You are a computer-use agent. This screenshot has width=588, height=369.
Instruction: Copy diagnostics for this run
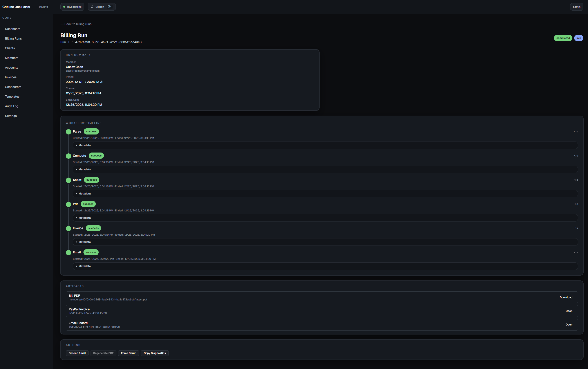(155, 353)
